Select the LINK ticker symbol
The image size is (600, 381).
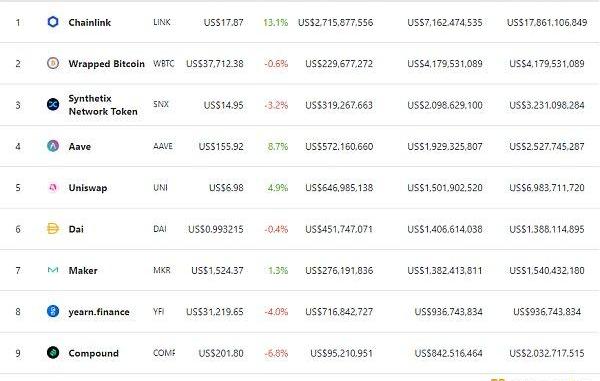click(x=161, y=22)
